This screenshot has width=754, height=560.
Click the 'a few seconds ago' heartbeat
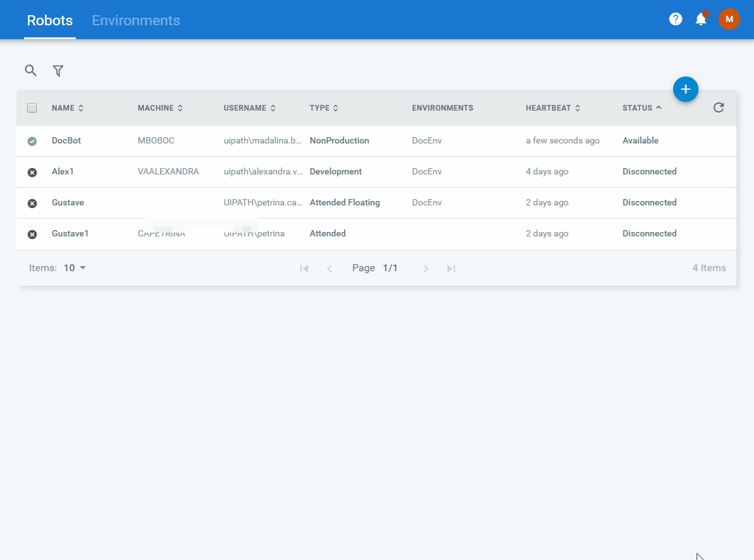coord(562,140)
